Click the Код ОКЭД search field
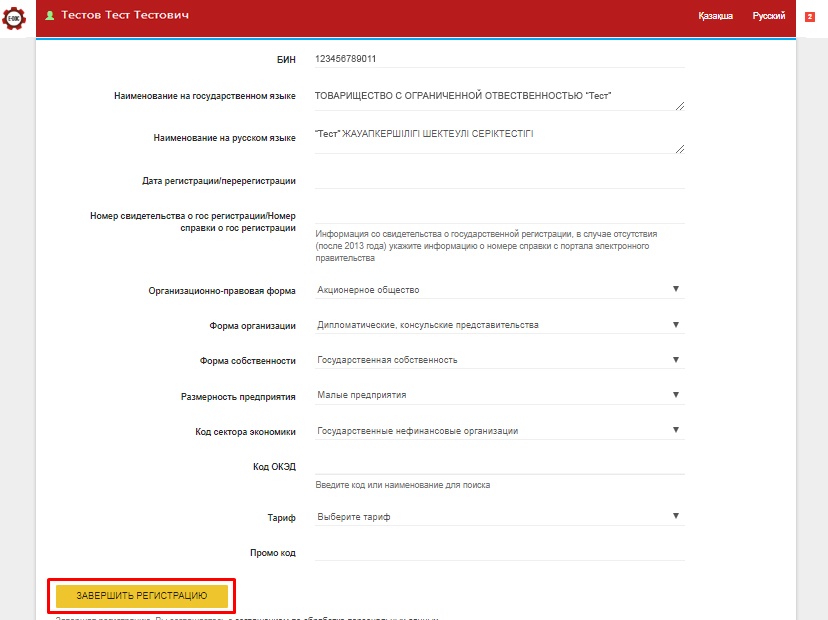The image size is (828, 620). [x=498, y=465]
